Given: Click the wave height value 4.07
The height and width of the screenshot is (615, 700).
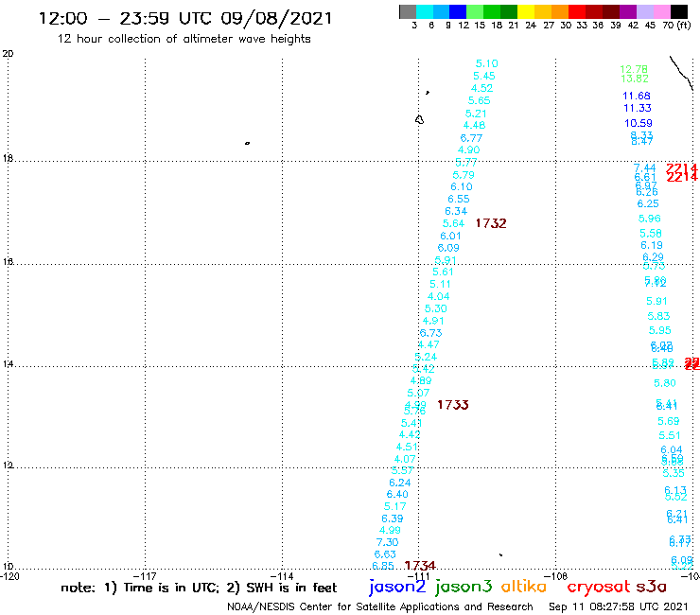Looking at the screenshot, I should [x=405, y=459].
